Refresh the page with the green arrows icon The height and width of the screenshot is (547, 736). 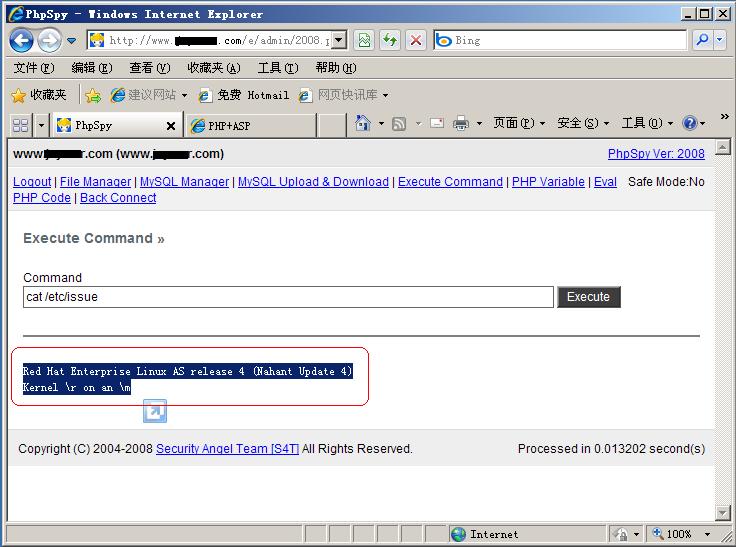(x=390, y=40)
